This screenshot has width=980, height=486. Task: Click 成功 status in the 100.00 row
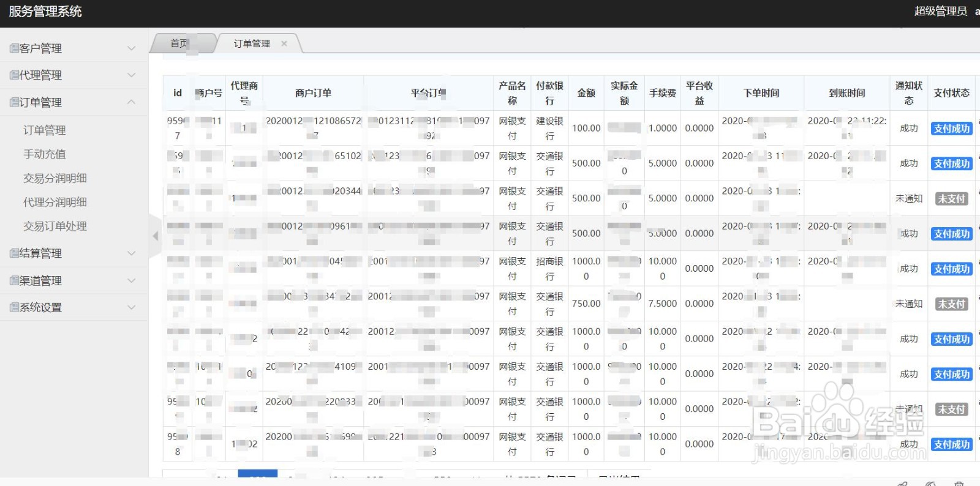(909, 129)
